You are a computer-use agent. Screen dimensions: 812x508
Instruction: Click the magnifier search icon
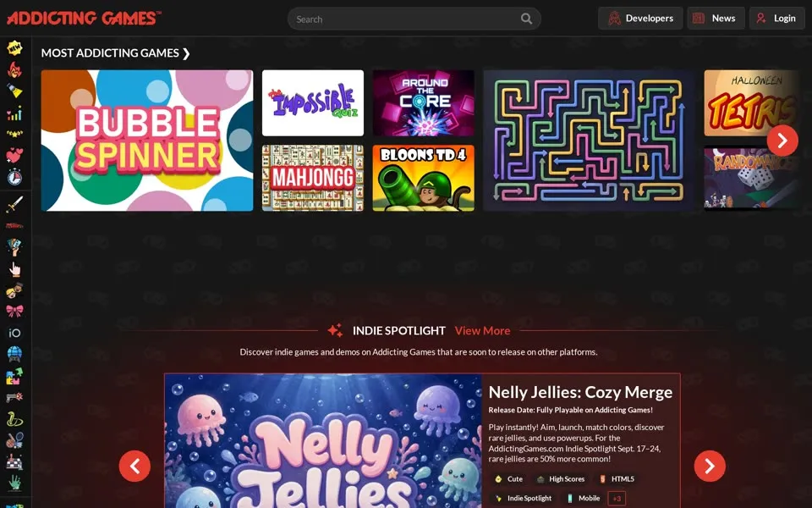click(526, 19)
